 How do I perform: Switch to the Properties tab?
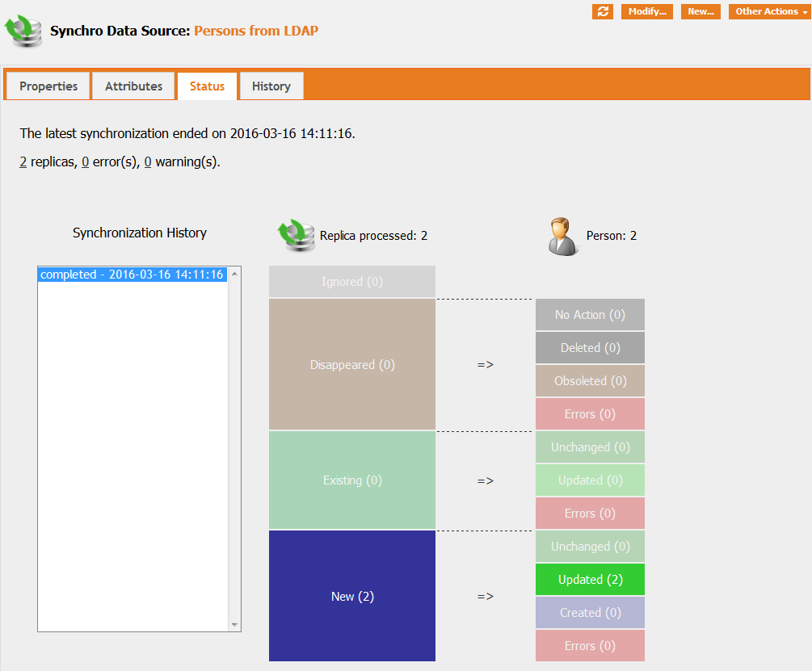tap(48, 86)
